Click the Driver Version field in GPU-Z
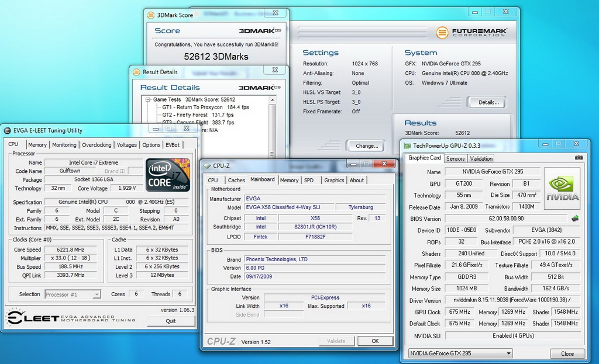 pyautogui.click(x=513, y=300)
